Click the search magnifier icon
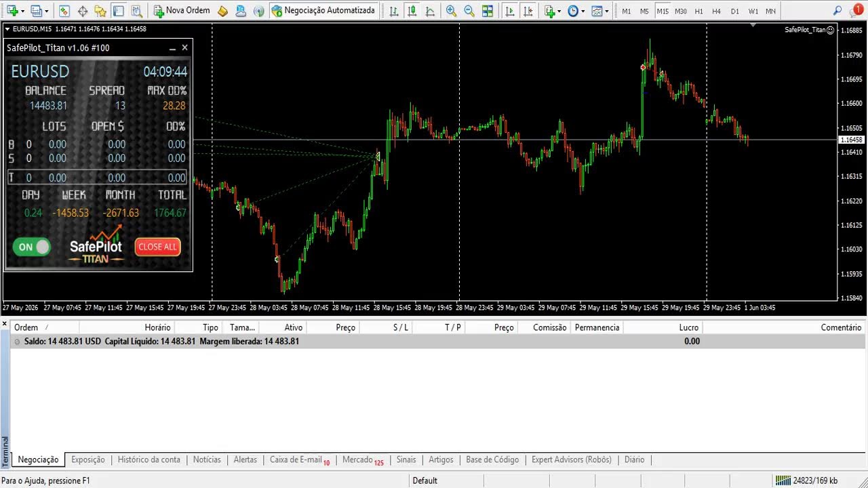The image size is (868, 488). tap(837, 11)
